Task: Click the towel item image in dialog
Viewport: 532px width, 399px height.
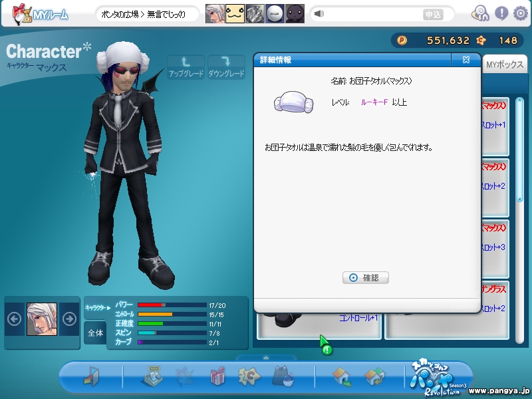Action: pos(294,102)
